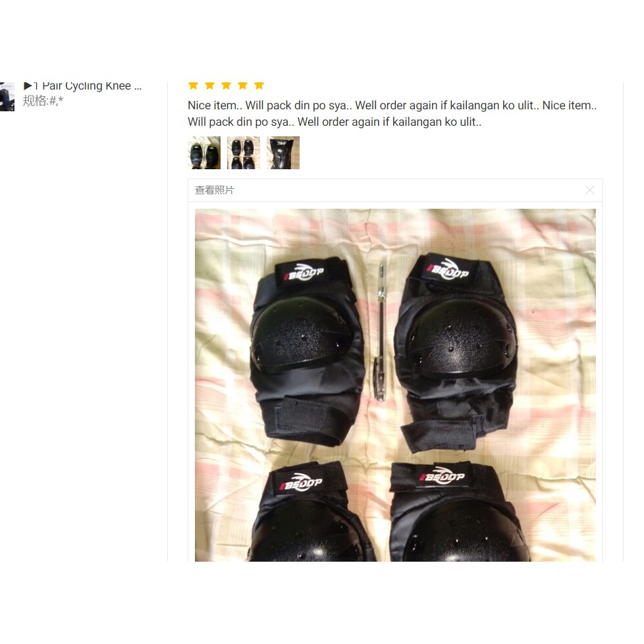The width and height of the screenshot is (644, 644).
Task: Click the product image beside Cycling Knee title
Action: tap(7, 97)
